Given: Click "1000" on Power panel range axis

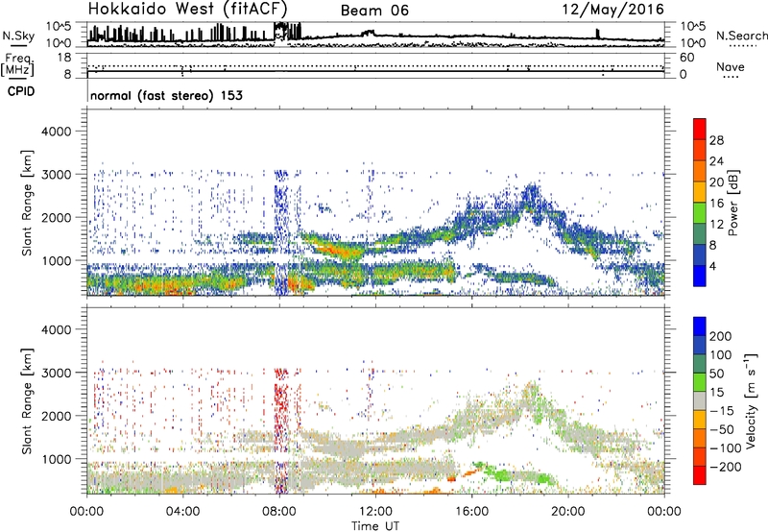Looking at the screenshot, I should [x=56, y=260].
